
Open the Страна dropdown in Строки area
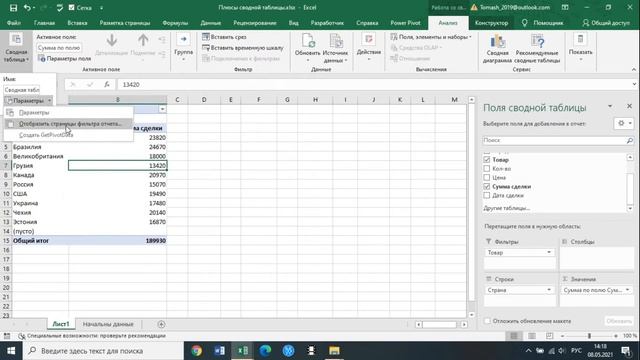549,290
